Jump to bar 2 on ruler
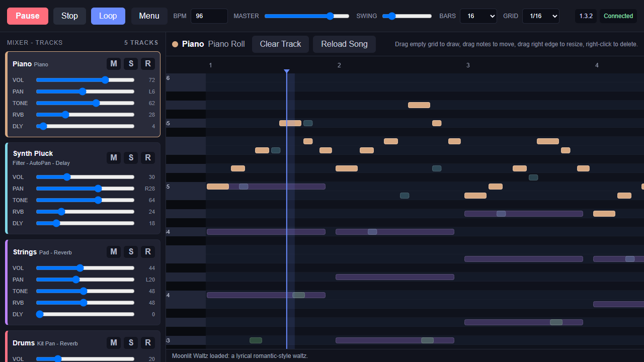The image size is (644, 362). [339, 65]
